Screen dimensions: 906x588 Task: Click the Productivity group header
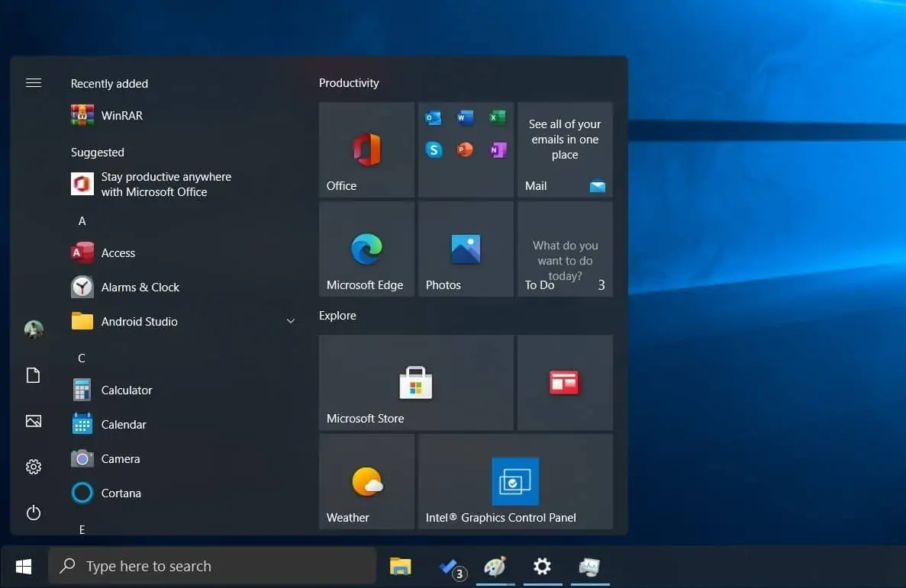point(349,83)
